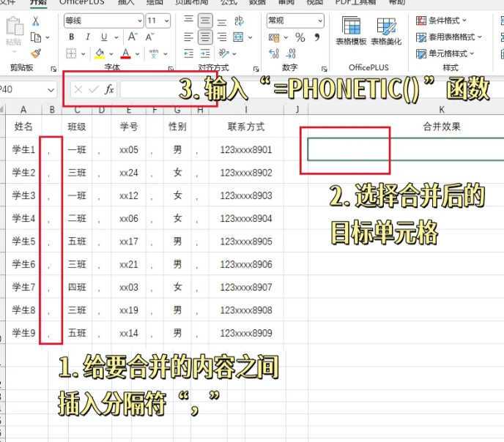
Task: Open the 数字 number format dialog launcher
Action: click(x=325, y=69)
